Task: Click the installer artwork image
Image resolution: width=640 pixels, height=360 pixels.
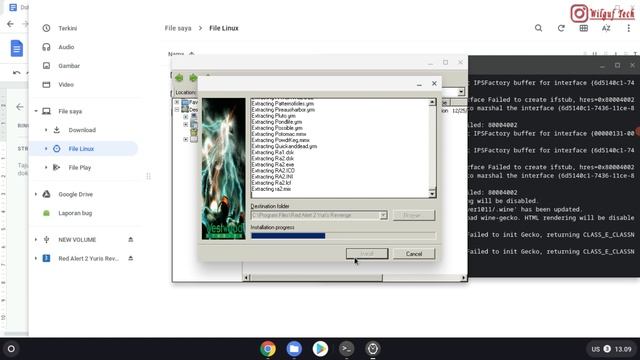Action: pos(224,169)
